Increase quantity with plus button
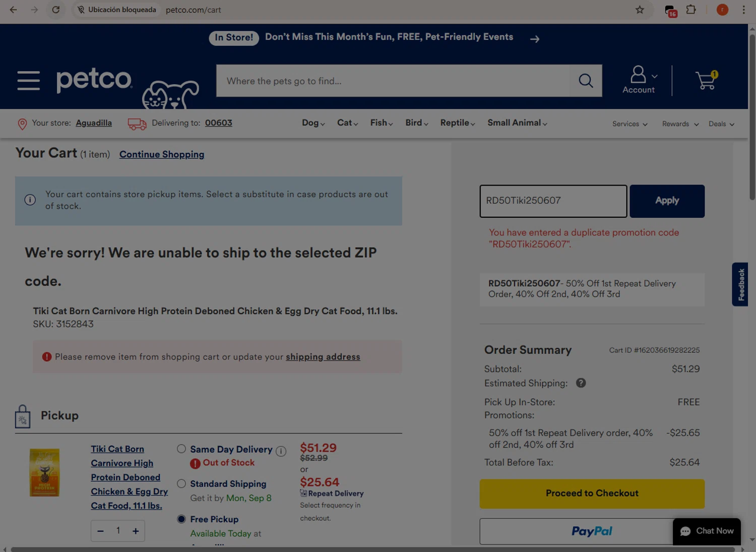Screen dimensions: 756x552 point(136,531)
